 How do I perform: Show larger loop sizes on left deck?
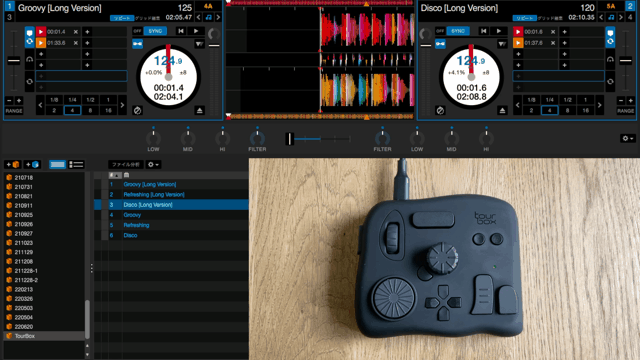click(x=122, y=105)
